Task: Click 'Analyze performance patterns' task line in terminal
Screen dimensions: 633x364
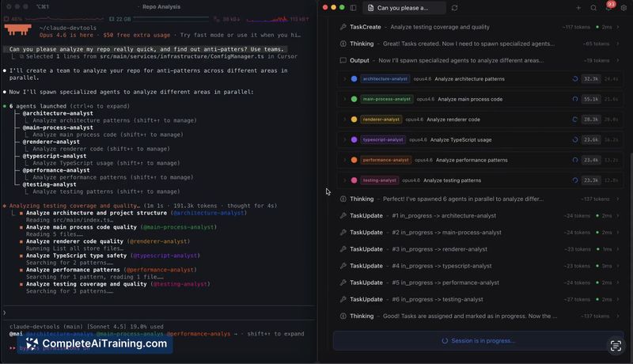Action: pyautogui.click(x=73, y=270)
